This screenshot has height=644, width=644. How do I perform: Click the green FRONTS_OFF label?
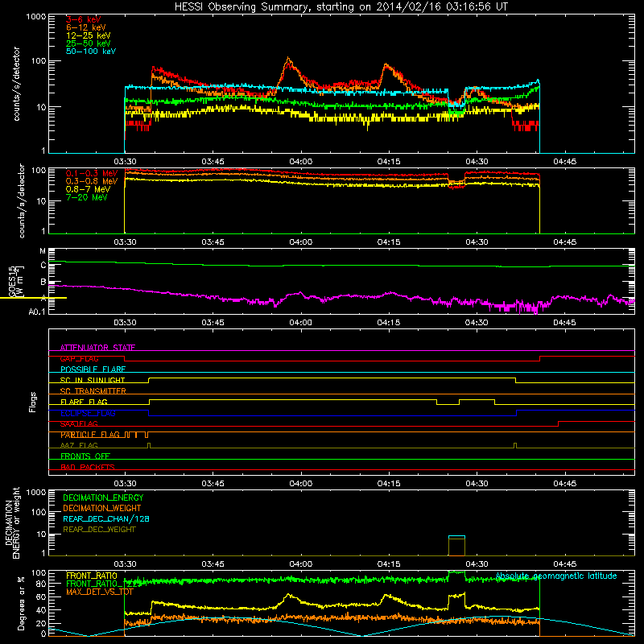pyautogui.click(x=85, y=456)
